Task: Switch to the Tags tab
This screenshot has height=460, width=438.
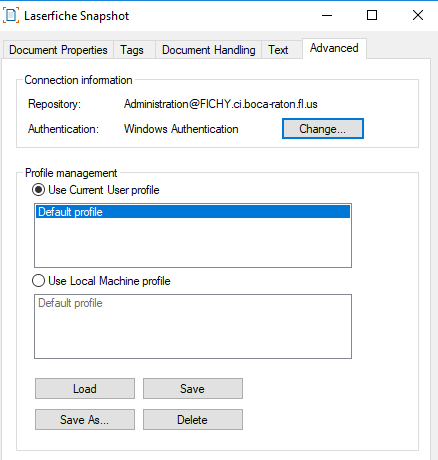Action: coord(132,50)
